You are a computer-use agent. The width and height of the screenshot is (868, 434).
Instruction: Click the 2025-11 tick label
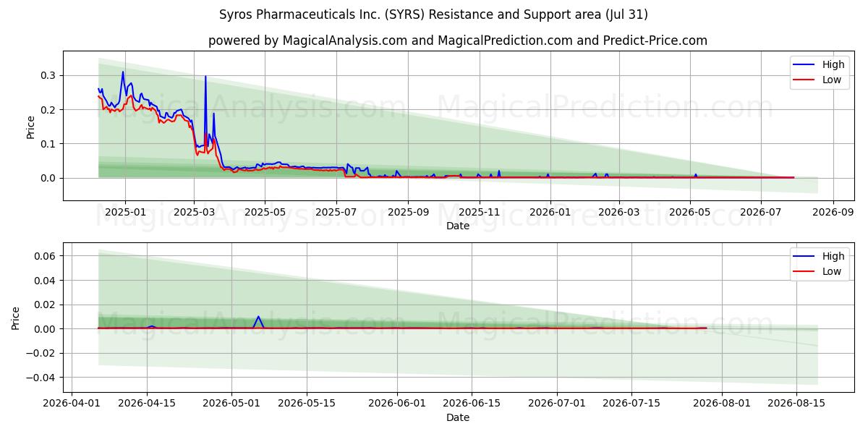click(480, 212)
